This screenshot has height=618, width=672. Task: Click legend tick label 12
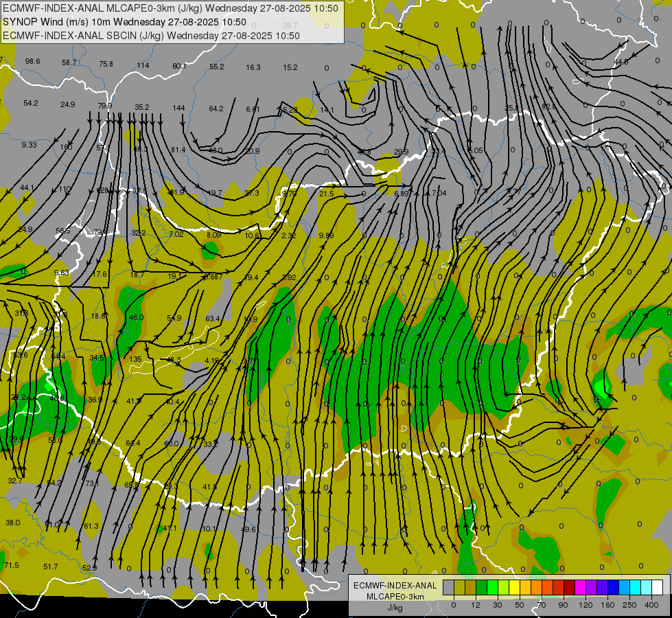click(x=476, y=605)
